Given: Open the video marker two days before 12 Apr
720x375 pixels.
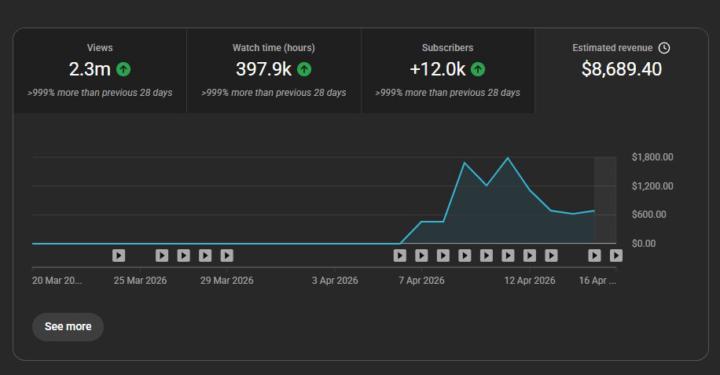Looking at the screenshot, I should coord(486,255).
